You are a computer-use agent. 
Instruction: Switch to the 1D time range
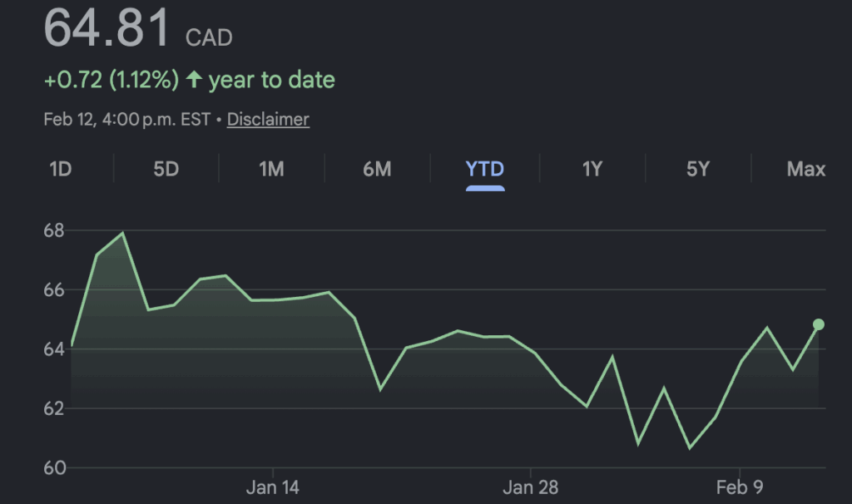(x=61, y=170)
